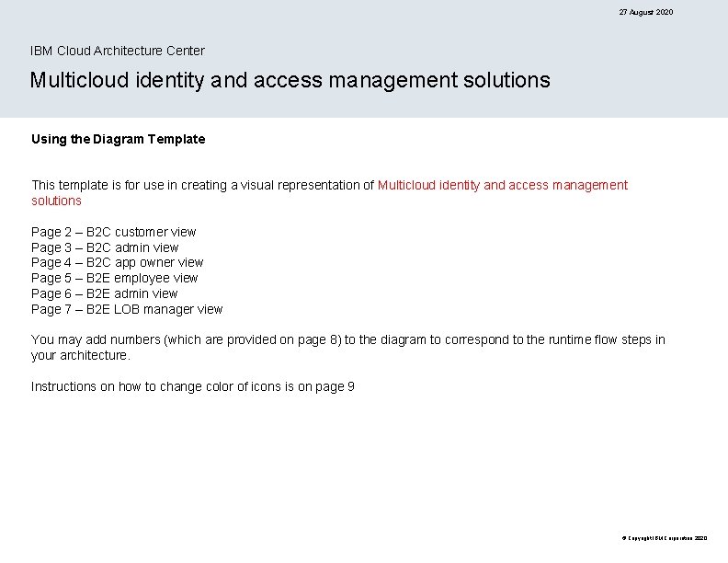
Task: Click the sentence 'You may add numbers...'
Action: 347,348
